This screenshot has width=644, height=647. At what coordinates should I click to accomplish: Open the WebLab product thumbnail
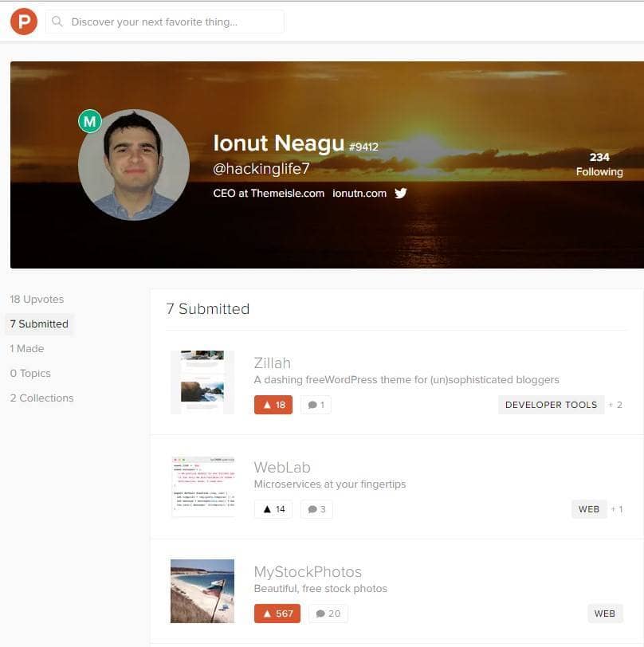[202, 487]
